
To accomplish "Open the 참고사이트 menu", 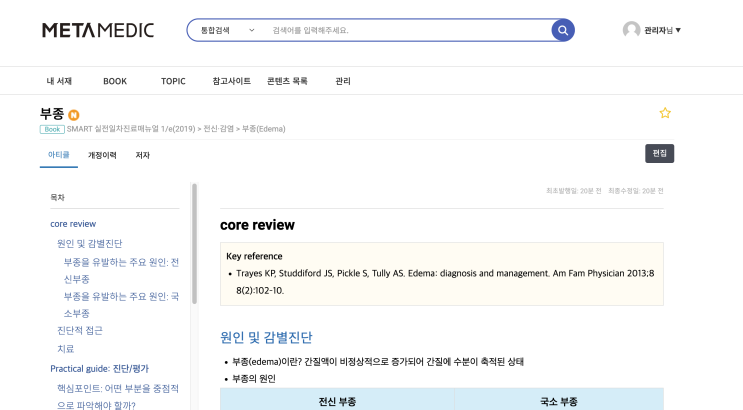I will [232, 81].
